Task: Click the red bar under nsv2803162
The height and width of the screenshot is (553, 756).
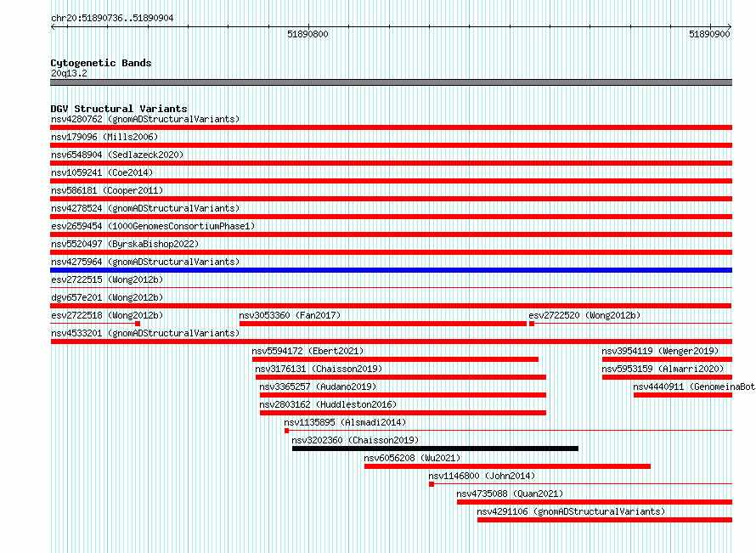Action: pos(403,413)
